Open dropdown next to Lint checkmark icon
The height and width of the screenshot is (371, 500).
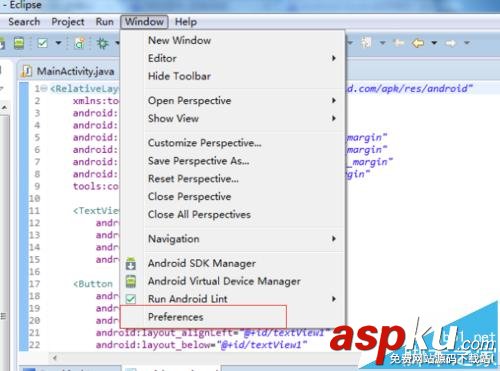point(58,43)
